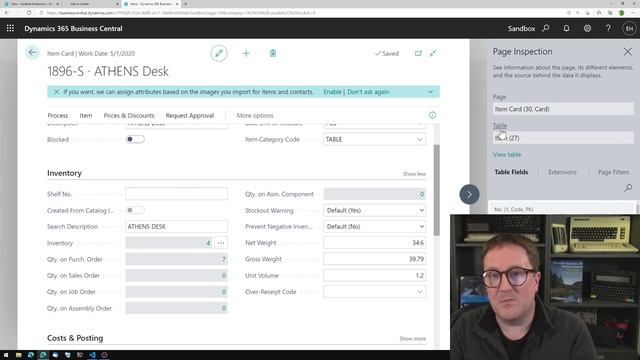Open the Process menu
This screenshot has height=360, width=640.
click(58, 116)
